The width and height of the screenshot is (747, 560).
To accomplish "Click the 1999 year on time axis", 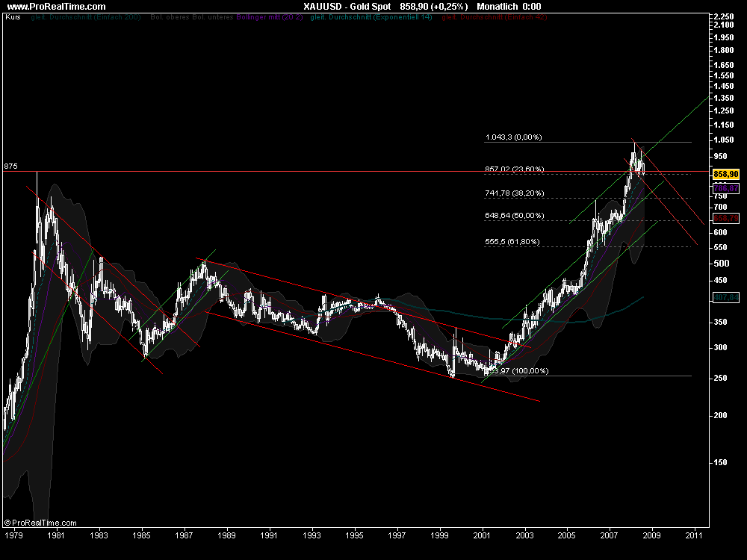I will pyautogui.click(x=439, y=535).
